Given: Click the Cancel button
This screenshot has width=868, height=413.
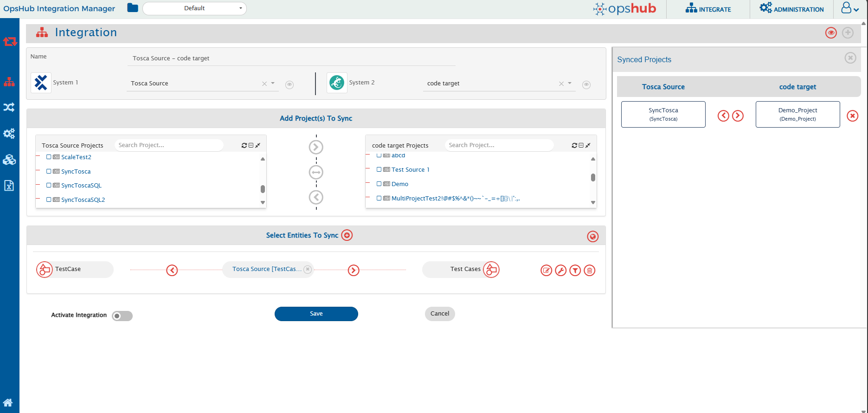Looking at the screenshot, I should (439, 314).
